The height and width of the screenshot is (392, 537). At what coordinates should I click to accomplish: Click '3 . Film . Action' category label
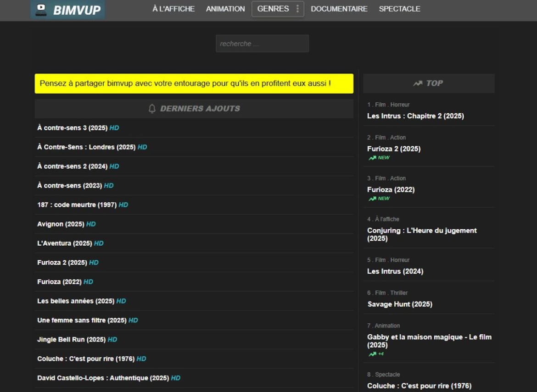click(386, 178)
